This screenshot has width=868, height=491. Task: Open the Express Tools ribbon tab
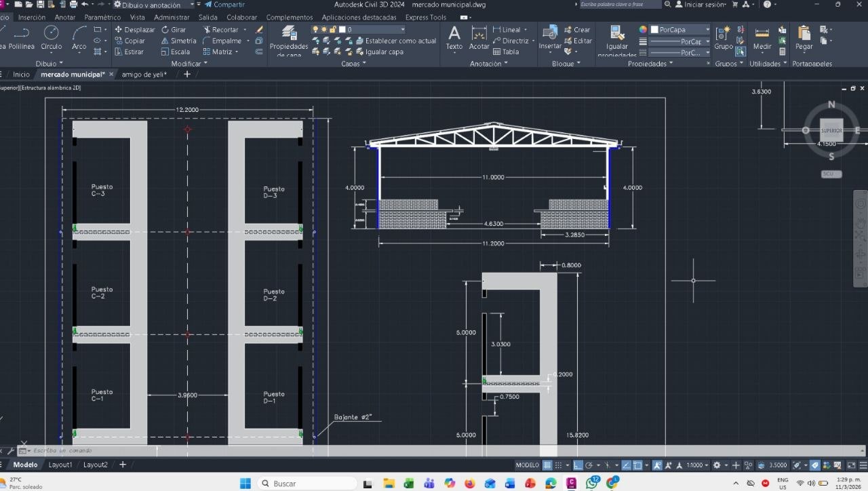click(x=426, y=17)
